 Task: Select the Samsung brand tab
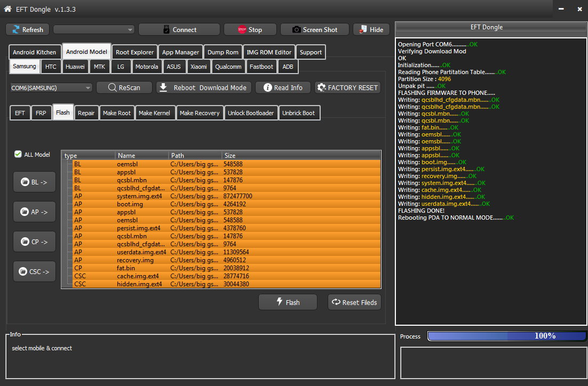[25, 66]
